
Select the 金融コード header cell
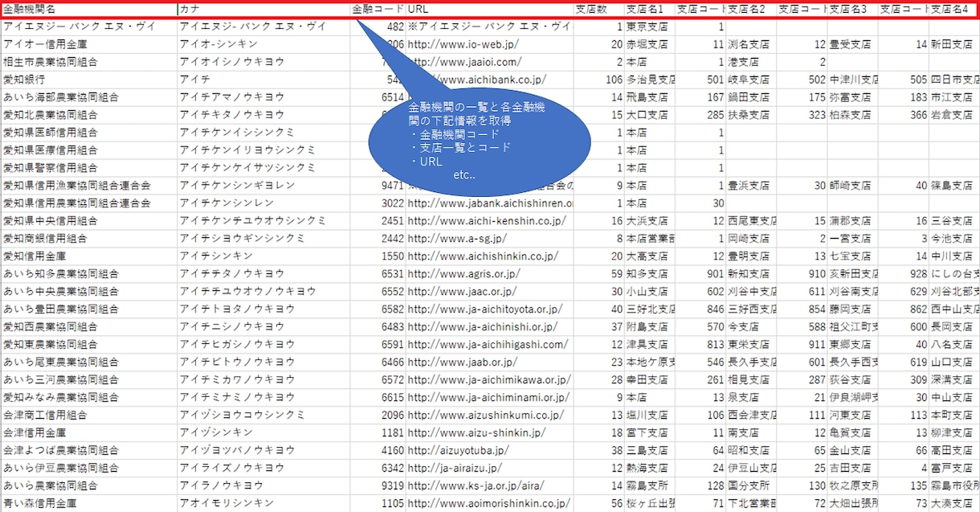point(378,10)
